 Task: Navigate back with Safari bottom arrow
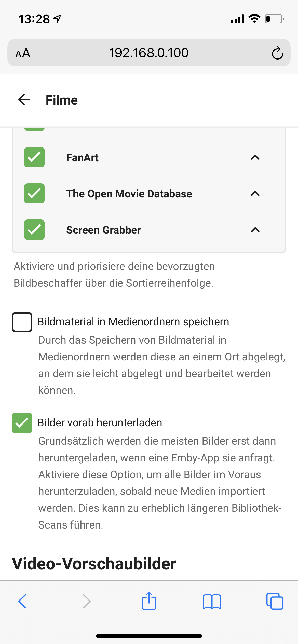tap(22, 601)
